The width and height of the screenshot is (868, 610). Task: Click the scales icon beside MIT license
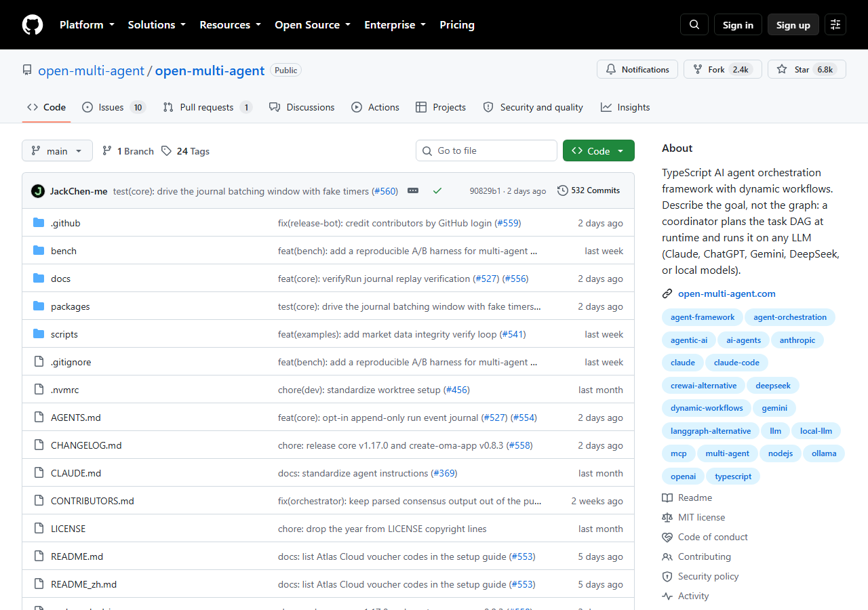pyautogui.click(x=667, y=517)
